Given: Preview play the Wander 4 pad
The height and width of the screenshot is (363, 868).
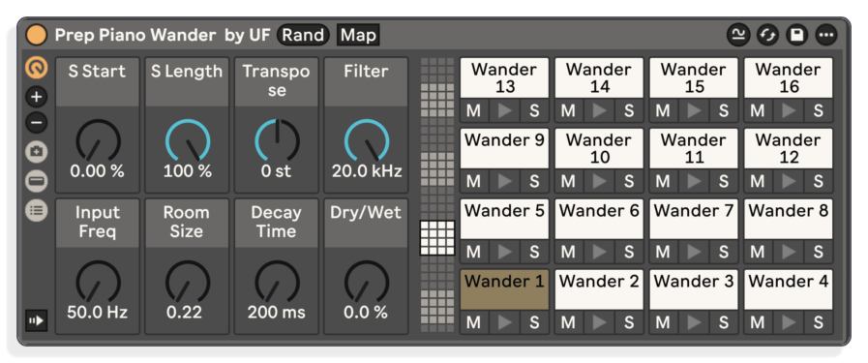Looking at the screenshot, I should click(789, 322).
